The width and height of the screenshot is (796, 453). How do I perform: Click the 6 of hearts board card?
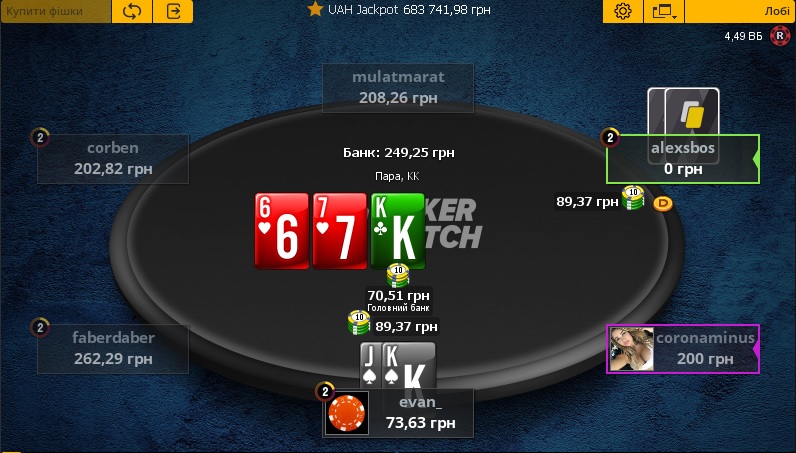click(x=282, y=231)
